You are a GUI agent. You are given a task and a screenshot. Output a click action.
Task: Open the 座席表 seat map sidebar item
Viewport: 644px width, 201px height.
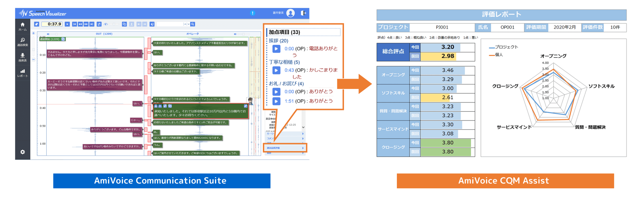(x=23, y=57)
